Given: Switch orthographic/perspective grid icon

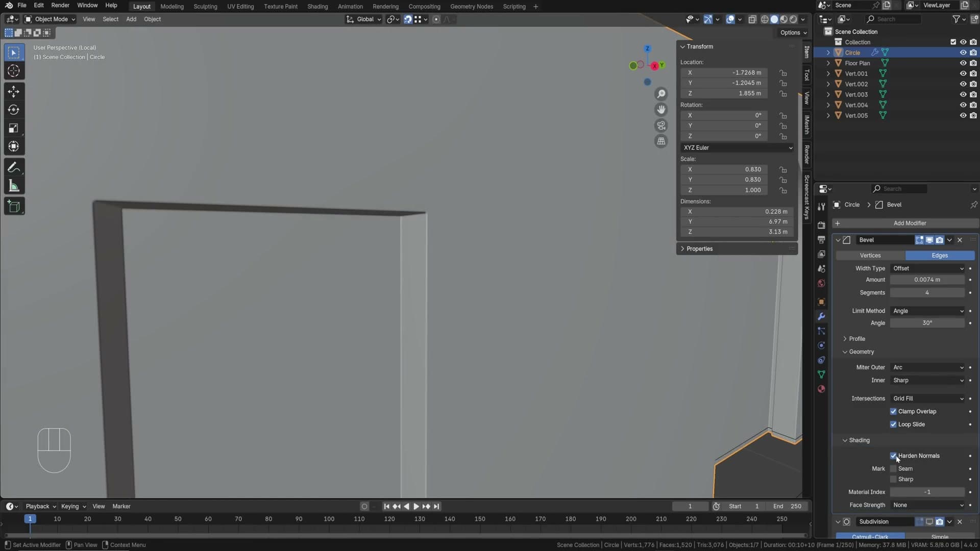Looking at the screenshot, I should coord(661,141).
